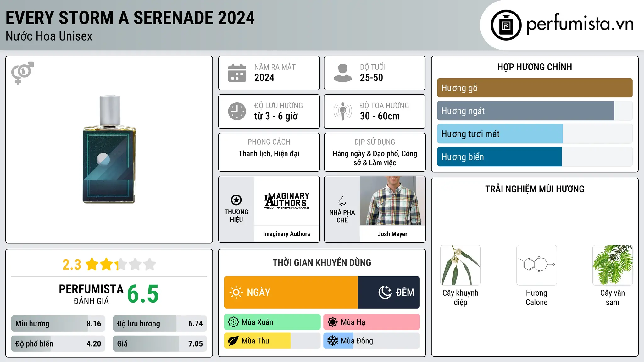Click the Độ lưu hương 6.74 score bar
This screenshot has width=644, height=362.
[x=160, y=324]
